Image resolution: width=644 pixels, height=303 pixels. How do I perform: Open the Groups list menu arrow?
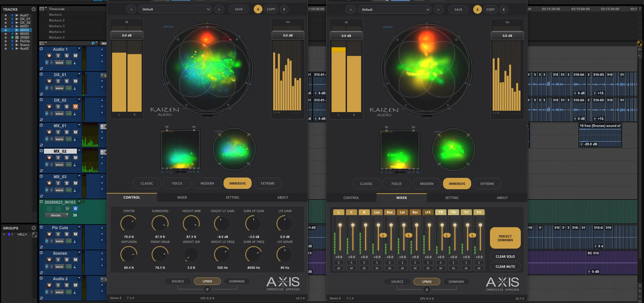(x=34, y=228)
